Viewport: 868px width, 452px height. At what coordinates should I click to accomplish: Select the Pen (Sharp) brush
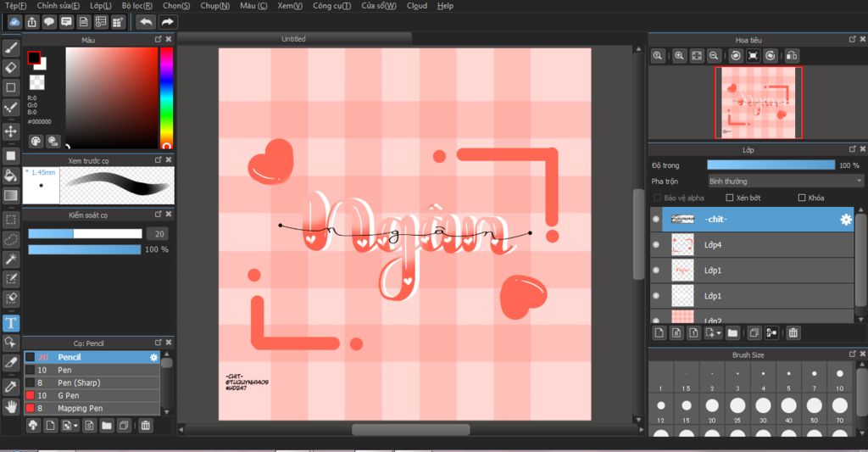click(x=92, y=382)
